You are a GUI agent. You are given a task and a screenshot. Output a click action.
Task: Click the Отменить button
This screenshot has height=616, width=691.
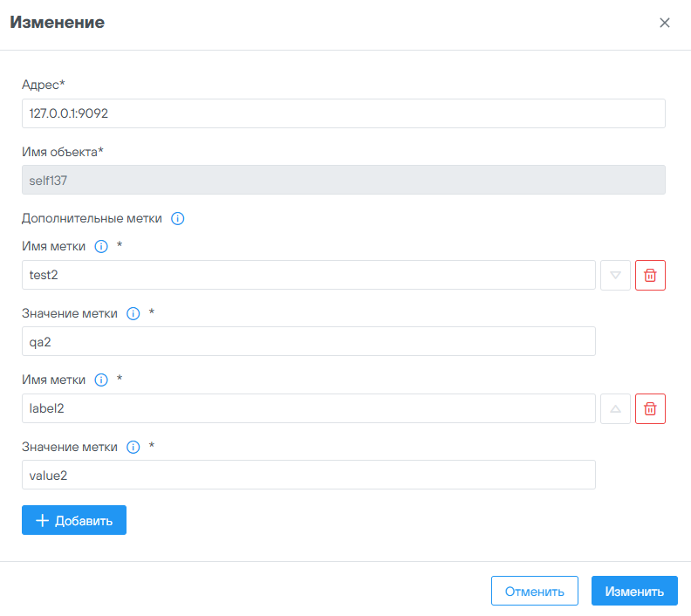tap(534, 591)
